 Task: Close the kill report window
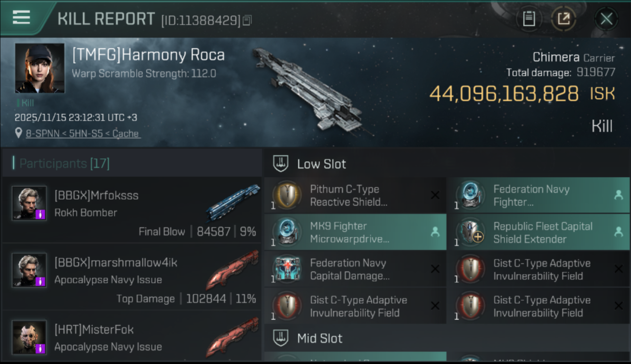pyautogui.click(x=606, y=19)
